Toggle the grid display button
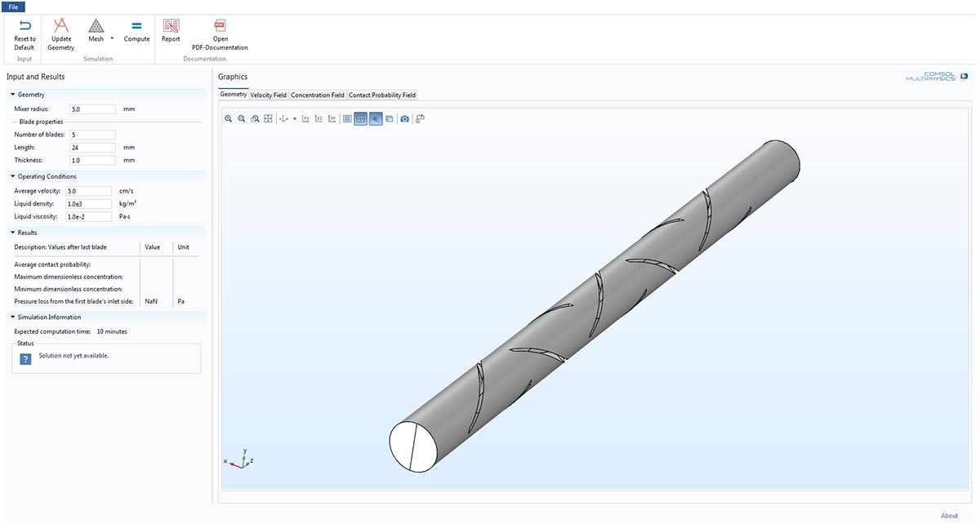The image size is (980, 524). pos(347,119)
